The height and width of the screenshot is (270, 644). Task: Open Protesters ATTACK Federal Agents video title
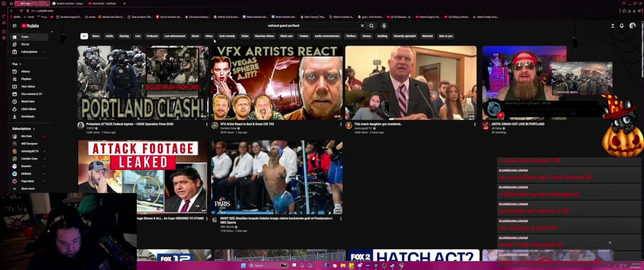pyautogui.click(x=130, y=124)
